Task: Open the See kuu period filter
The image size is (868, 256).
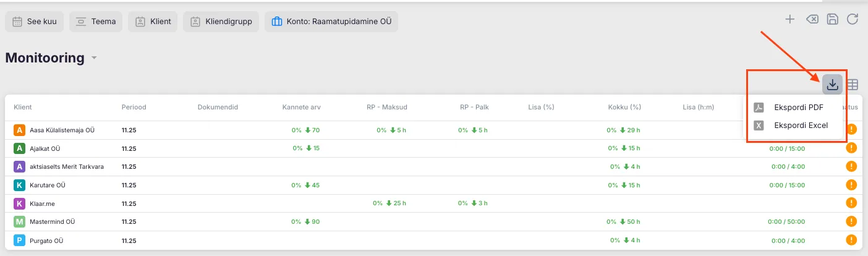Action: point(35,22)
